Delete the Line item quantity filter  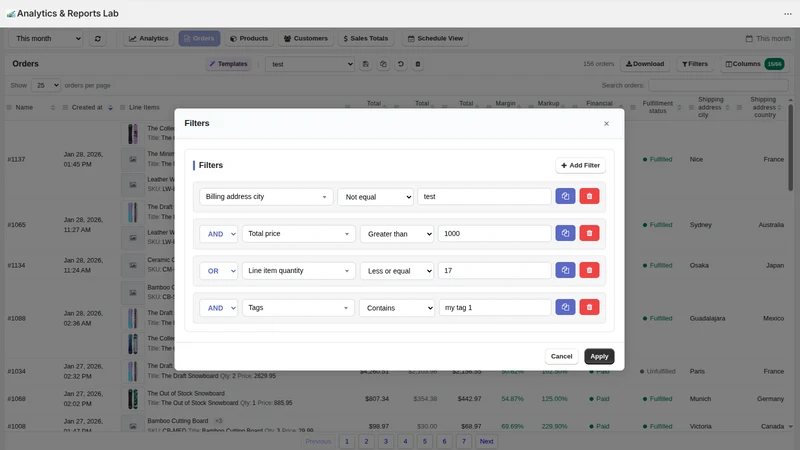pyautogui.click(x=589, y=270)
